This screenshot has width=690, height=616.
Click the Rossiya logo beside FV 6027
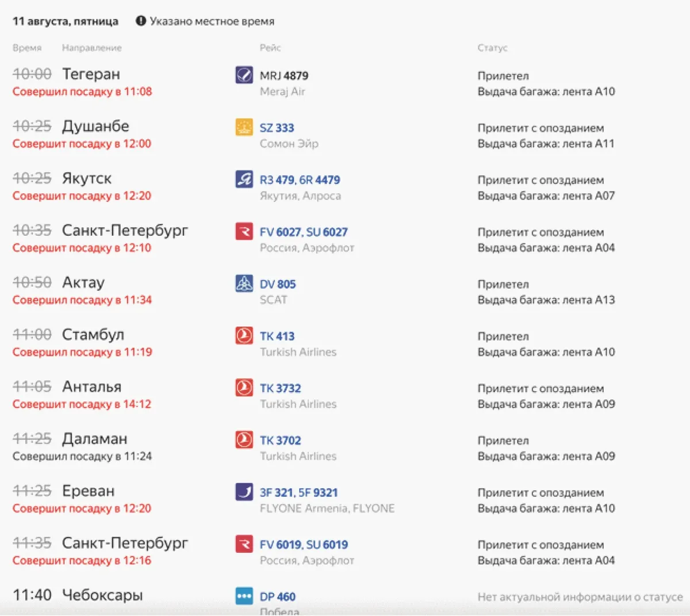pyautogui.click(x=244, y=232)
